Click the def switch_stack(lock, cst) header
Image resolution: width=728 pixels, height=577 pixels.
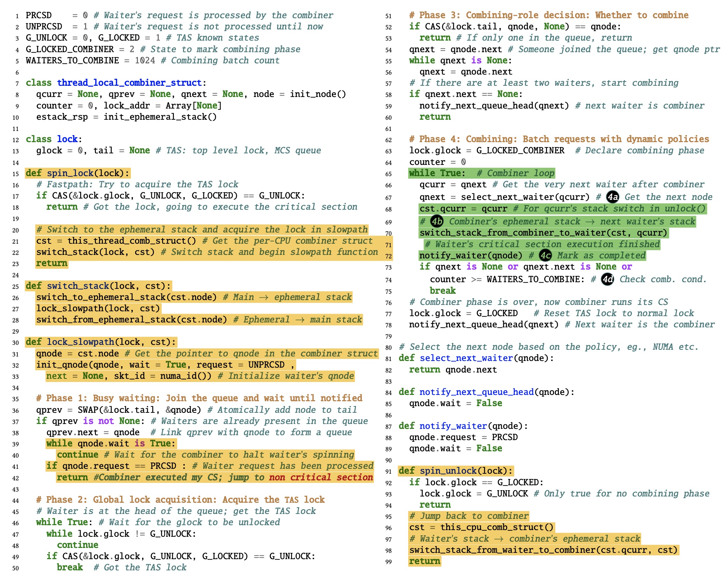tap(98, 286)
